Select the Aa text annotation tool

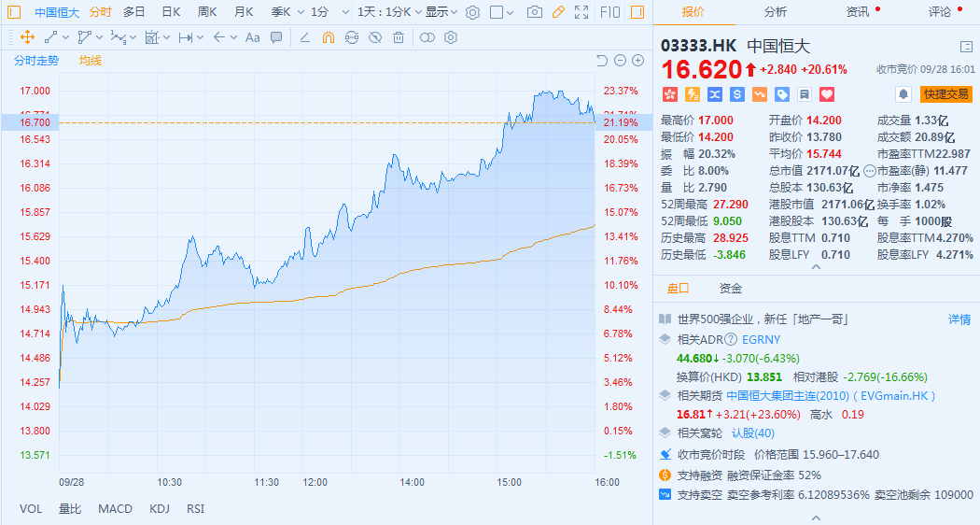252,37
